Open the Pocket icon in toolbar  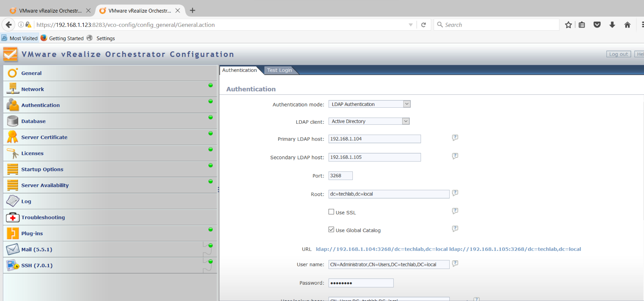tap(597, 25)
